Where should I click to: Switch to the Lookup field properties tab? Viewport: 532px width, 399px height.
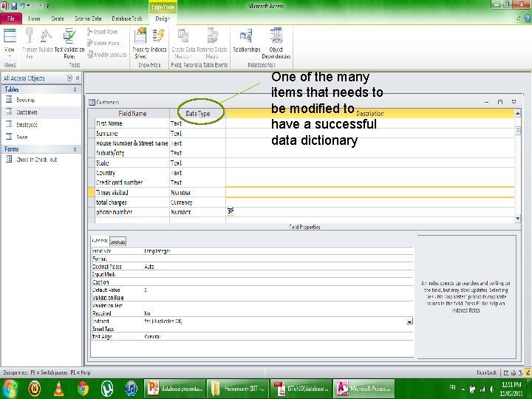coord(117,242)
